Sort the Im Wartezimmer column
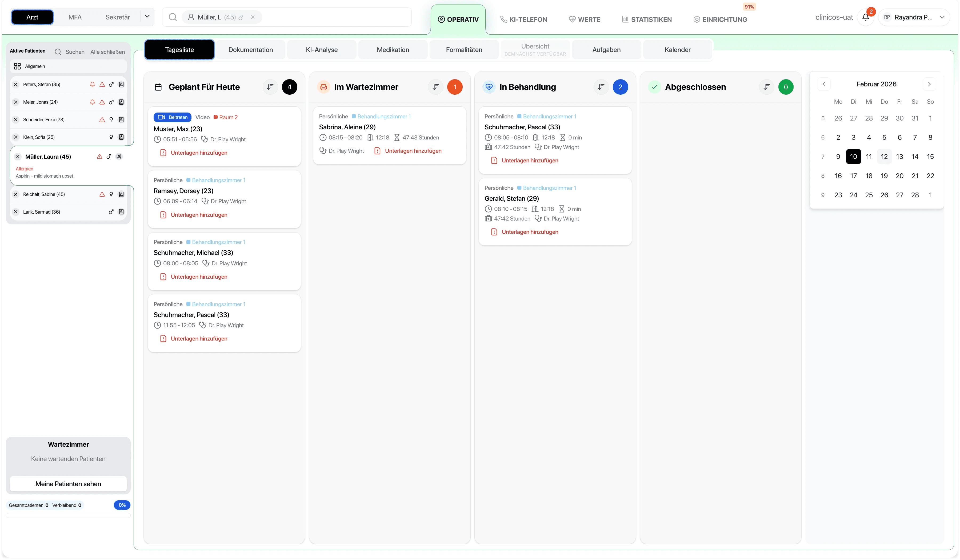The height and width of the screenshot is (560, 960). [x=435, y=87]
